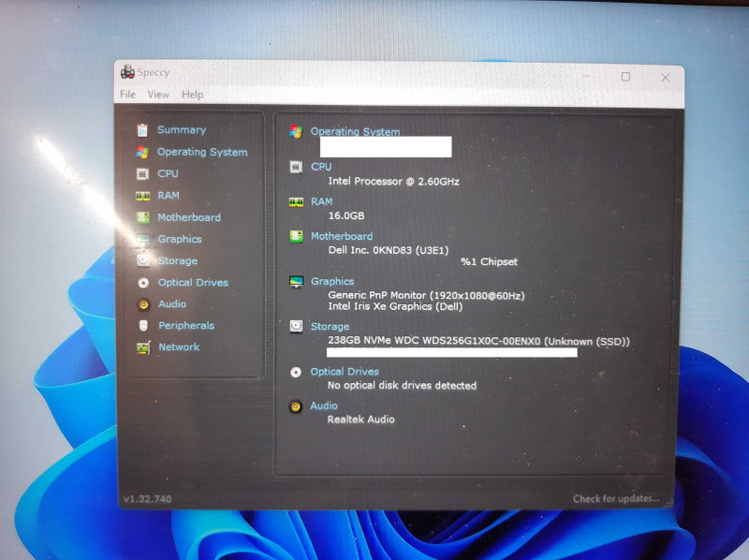
Task: Click the Audio speaker icon in sidebar
Action: point(143,304)
